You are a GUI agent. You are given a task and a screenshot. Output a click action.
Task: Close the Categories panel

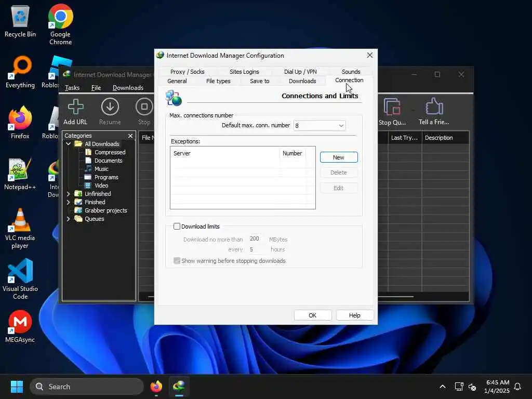pos(130,136)
